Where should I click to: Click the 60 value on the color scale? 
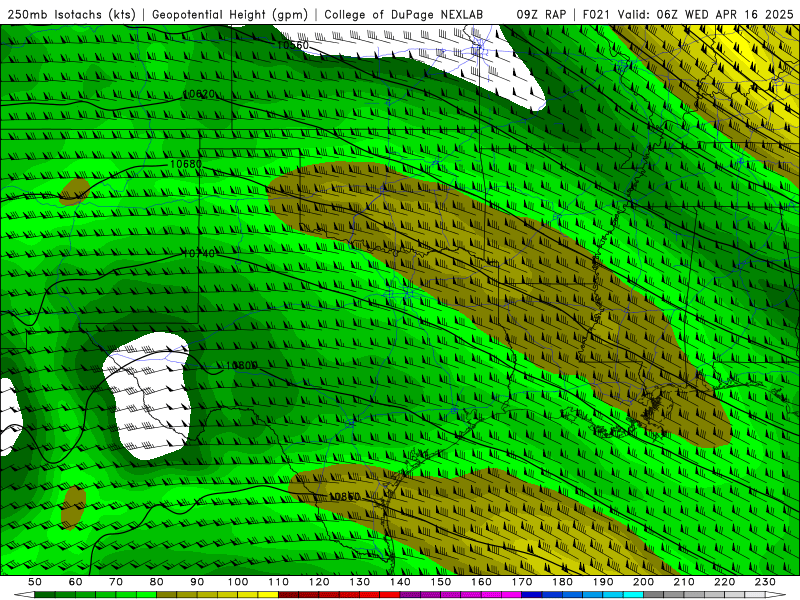(x=76, y=582)
